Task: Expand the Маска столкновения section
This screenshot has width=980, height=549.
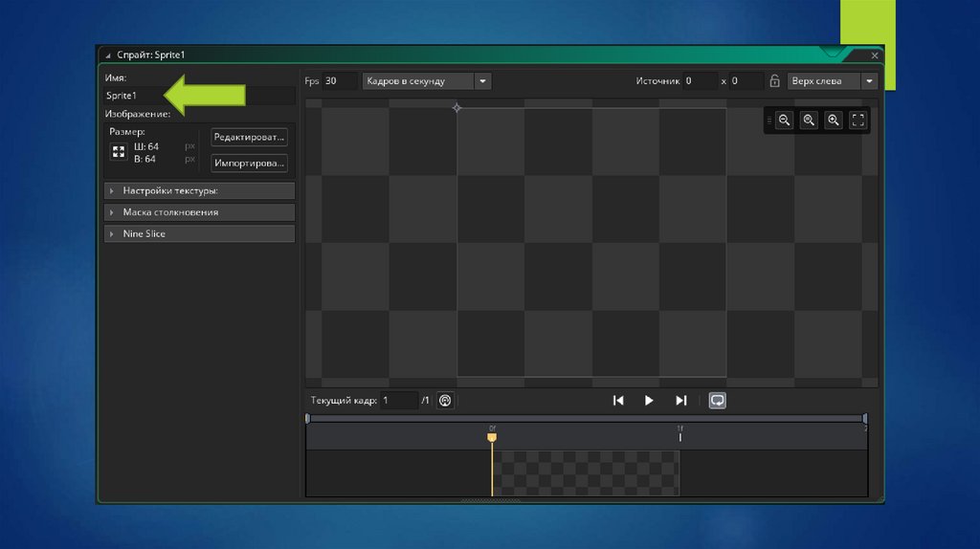Action: point(199,212)
